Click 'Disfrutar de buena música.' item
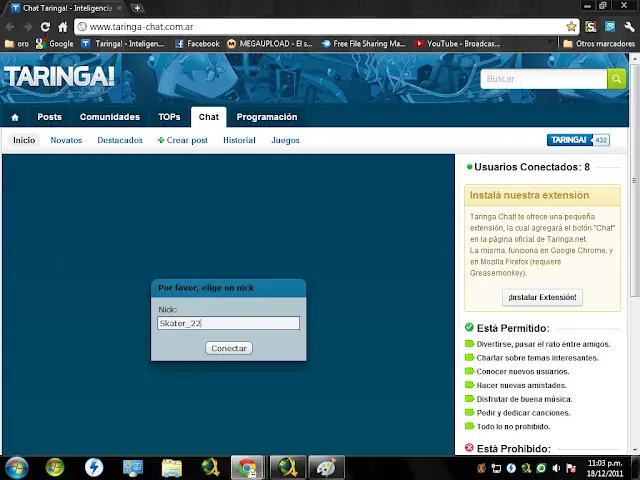 pos(524,399)
